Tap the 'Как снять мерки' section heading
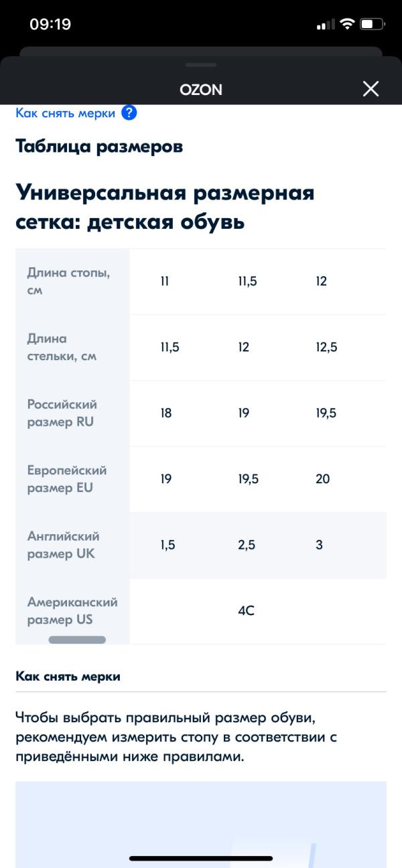 pos(68,676)
